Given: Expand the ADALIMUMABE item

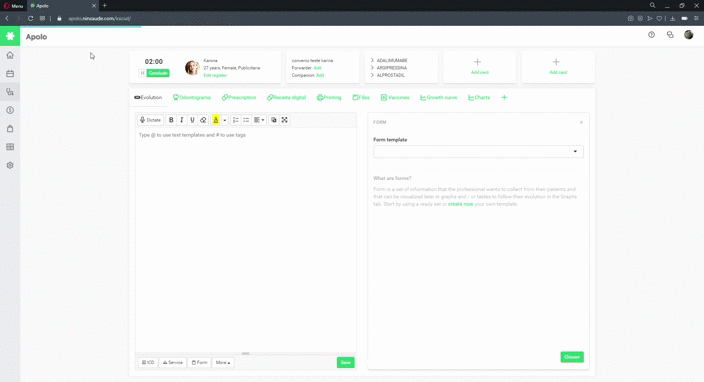Looking at the screenshot, I should pos(389,60).
